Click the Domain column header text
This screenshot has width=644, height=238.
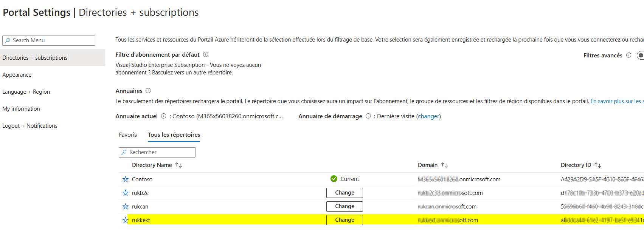pos(428,165)
